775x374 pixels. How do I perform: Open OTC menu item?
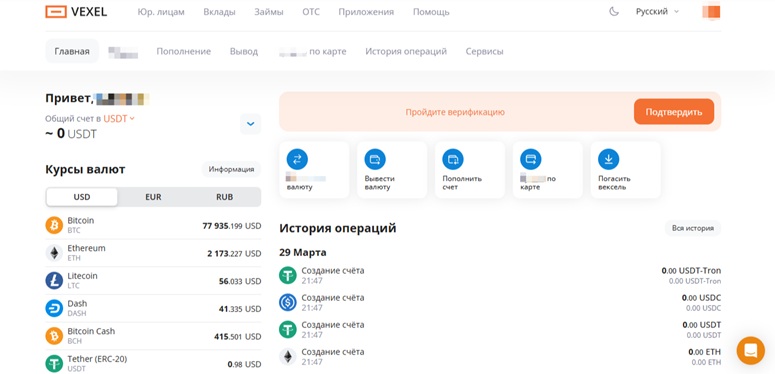pyautogui.click(x=311, y=12)
